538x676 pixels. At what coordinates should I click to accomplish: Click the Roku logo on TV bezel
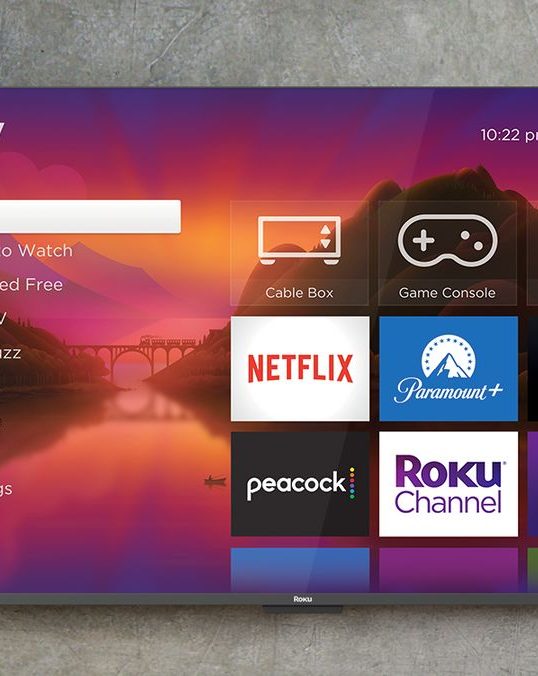click(x=303, y=599)
